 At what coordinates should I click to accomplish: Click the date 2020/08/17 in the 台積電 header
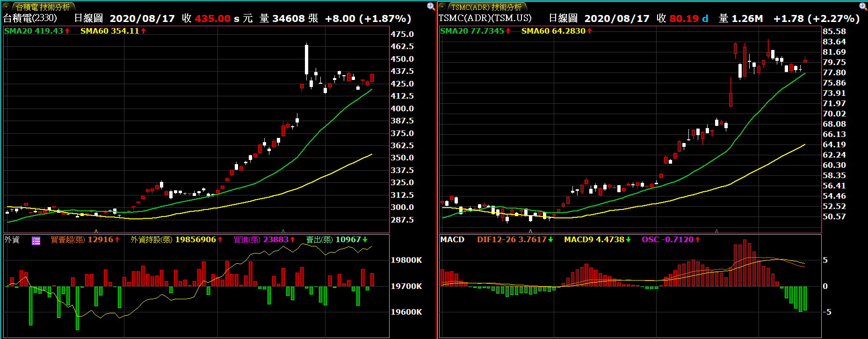[142, 19]
